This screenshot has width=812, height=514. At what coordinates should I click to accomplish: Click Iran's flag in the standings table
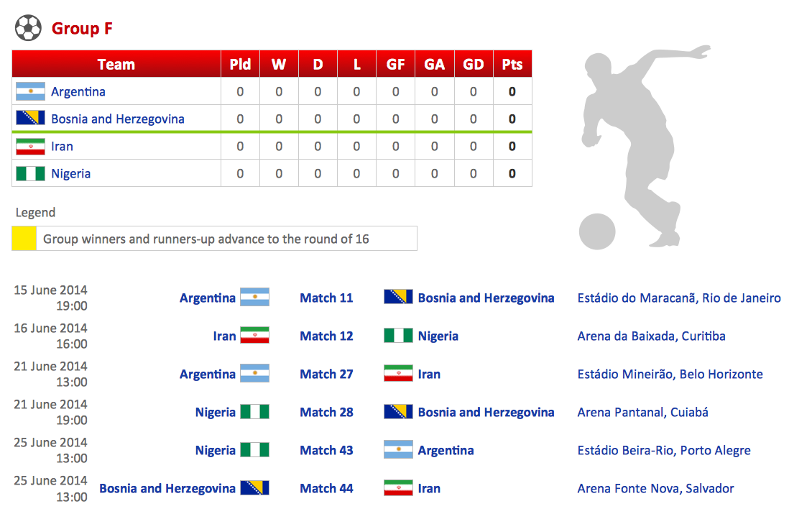click(x=30, y=146)
